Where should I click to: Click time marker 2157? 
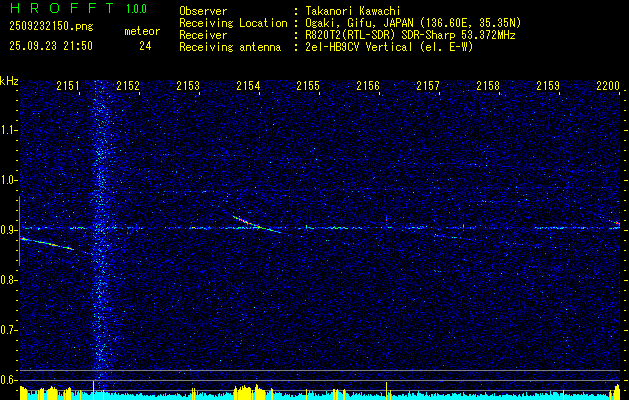[428, 85]
